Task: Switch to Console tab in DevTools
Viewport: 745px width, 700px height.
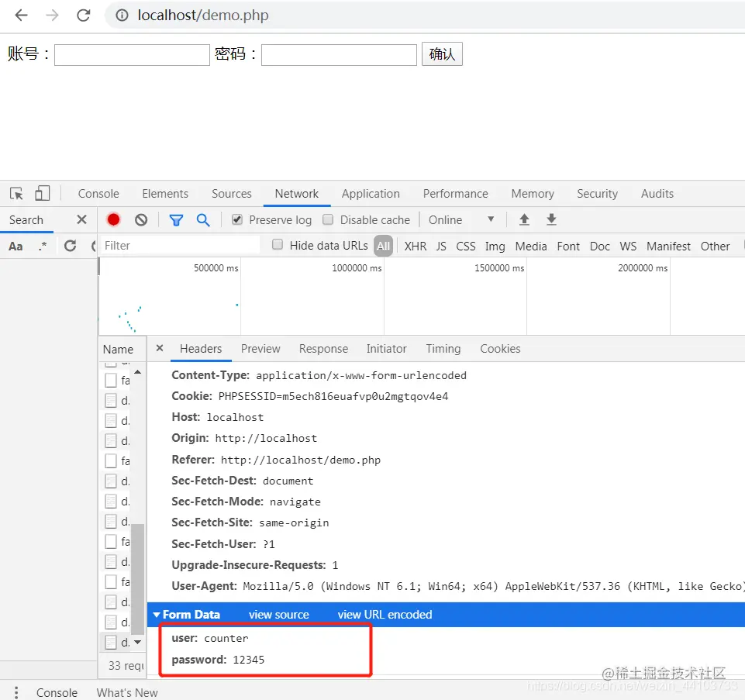Action: 98,194
